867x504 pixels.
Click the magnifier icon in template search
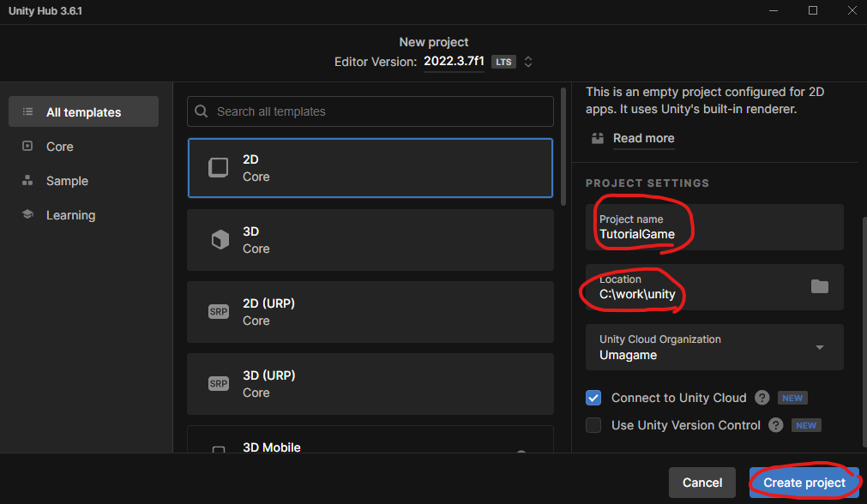click(202, 111)
